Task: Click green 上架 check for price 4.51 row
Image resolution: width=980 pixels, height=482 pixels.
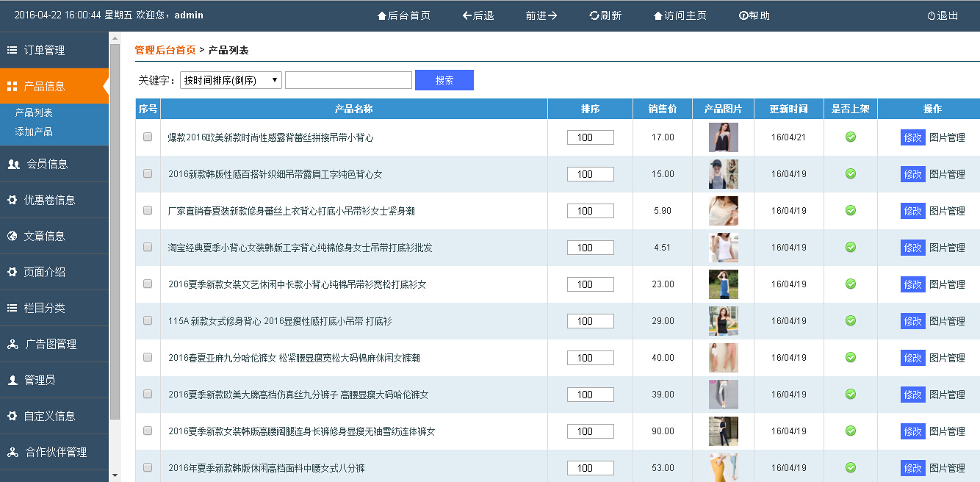Action: (851, 247)
